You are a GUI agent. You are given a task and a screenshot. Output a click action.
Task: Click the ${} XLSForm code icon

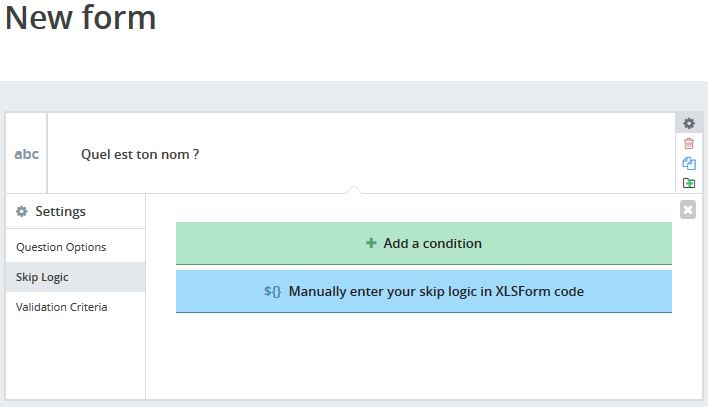point(272,291)
